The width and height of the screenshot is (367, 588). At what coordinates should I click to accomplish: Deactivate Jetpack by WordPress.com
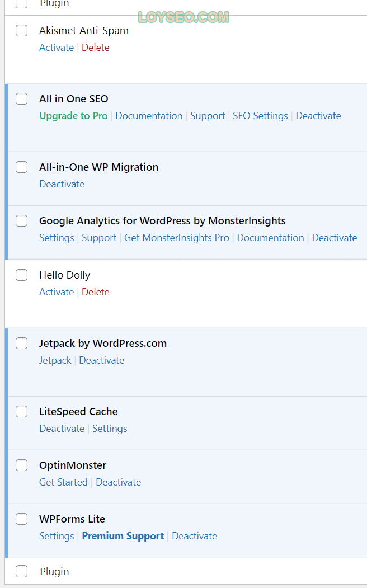coord(102,360)
